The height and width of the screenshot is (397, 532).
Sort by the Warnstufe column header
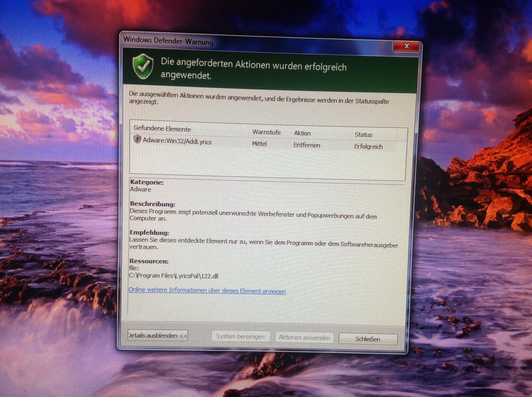pos(266,132)
